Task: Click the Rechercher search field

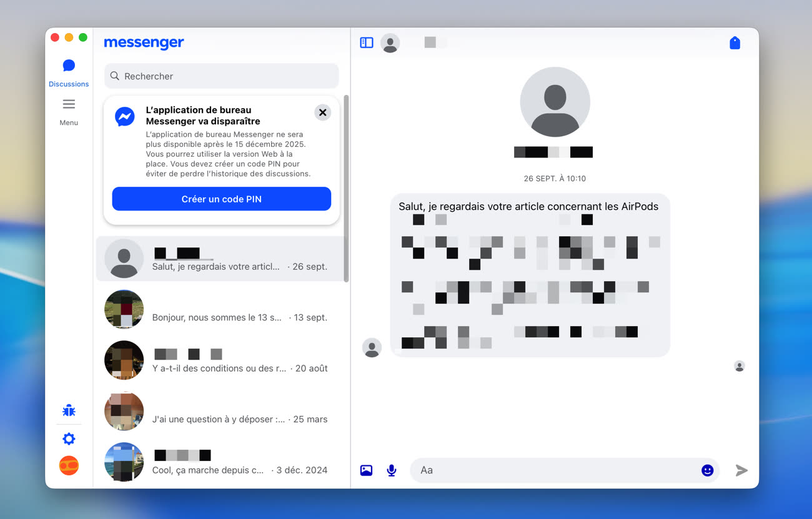Action: [222, 76]
